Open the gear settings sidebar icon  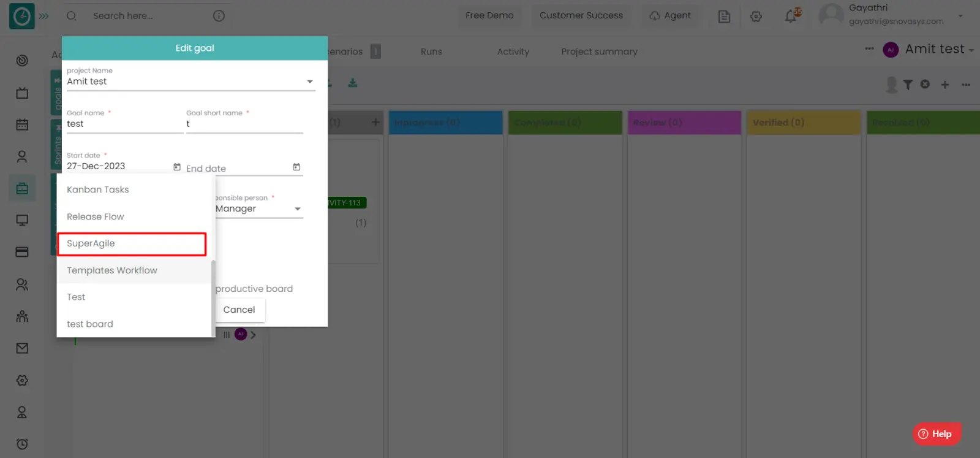[x=22, y=380]
